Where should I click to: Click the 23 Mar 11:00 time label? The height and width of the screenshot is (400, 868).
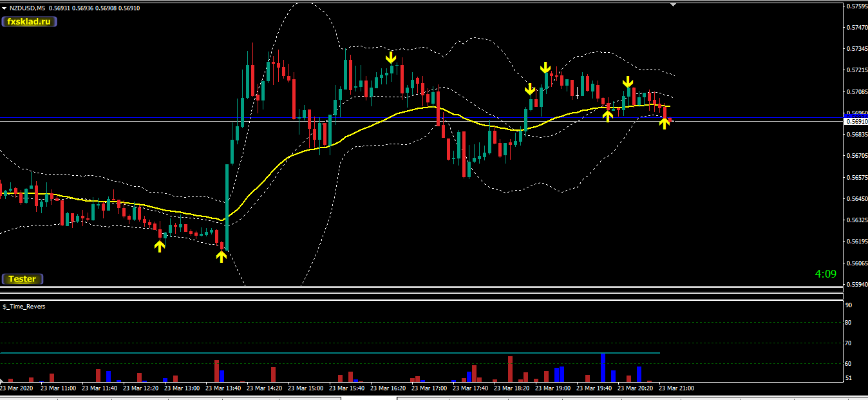pyautogui.click(x=58, y=388)
